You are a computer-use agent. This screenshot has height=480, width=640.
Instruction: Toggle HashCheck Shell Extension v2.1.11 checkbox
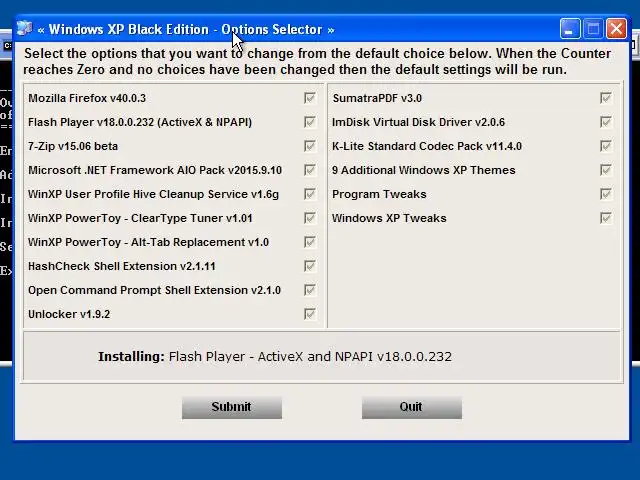[x=310, y=266]
